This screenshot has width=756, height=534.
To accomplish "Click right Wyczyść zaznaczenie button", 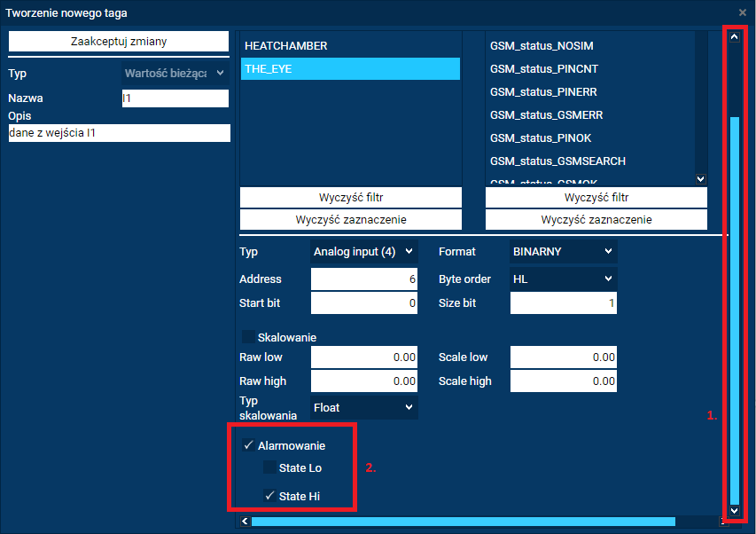I will pyautogui.click(x=596, y=219).
